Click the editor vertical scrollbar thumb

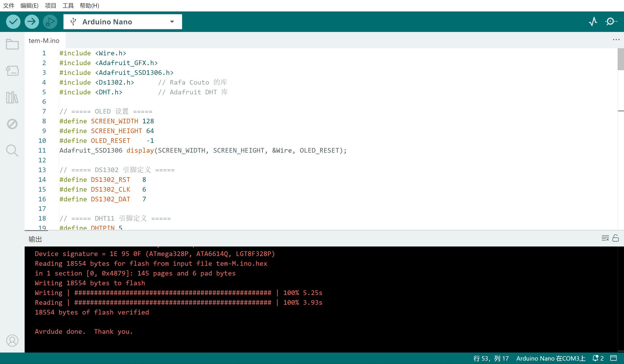click(x=621, y=59)
